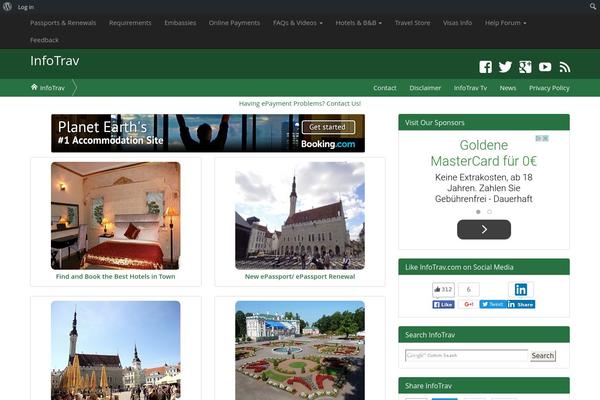The width and height of the screenshot is (600, 400).
Task: Click the LinkedIn Share button
Action: (521, 304)
